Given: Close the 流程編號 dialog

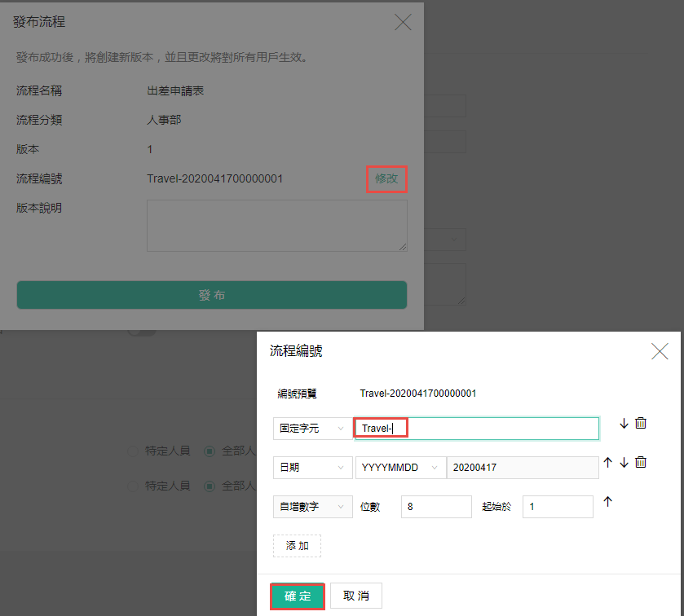Looking at the screenshot, I should (x=660, y=351).
